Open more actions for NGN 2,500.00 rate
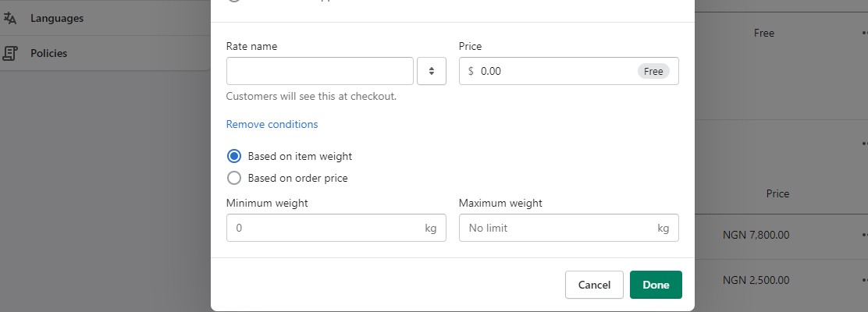868x312 pixels. pos(864,280)
